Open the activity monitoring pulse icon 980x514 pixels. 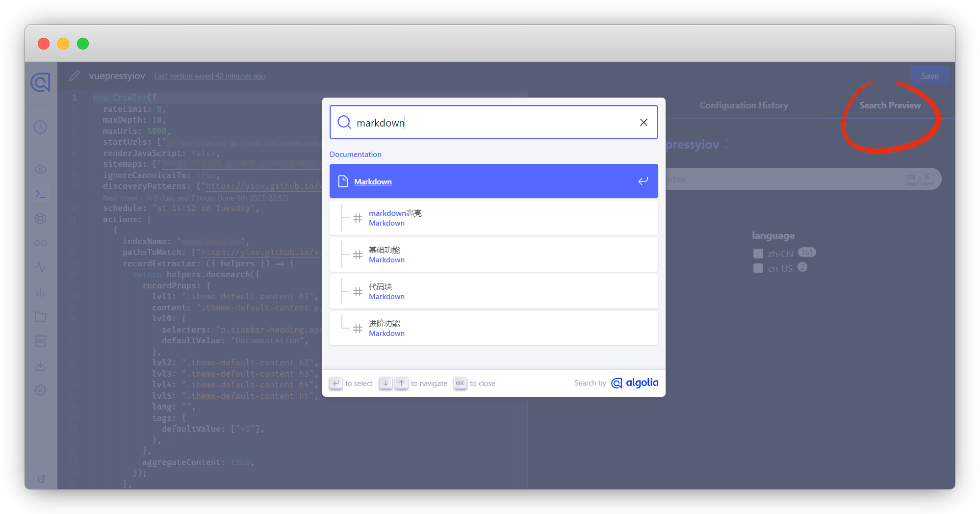(41, 268)
